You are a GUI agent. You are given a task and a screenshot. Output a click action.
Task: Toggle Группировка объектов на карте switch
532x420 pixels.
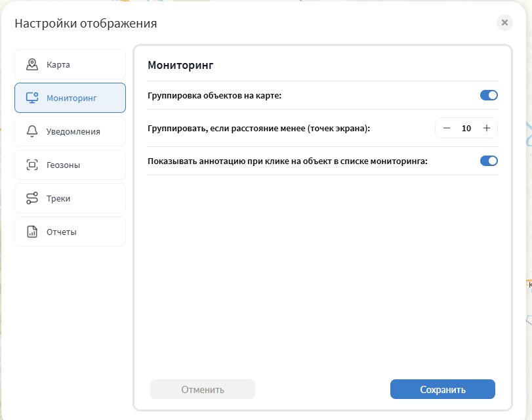point(489,95)
